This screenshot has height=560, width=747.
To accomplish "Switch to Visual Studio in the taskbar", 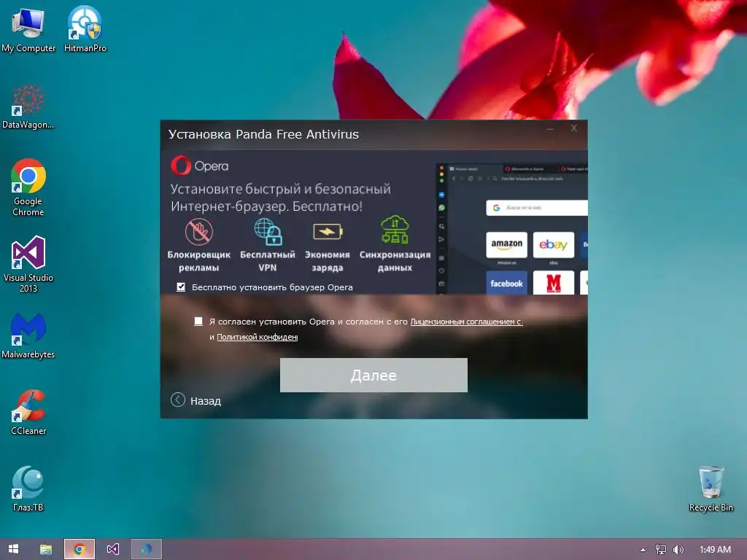I will tap(113, 549).
